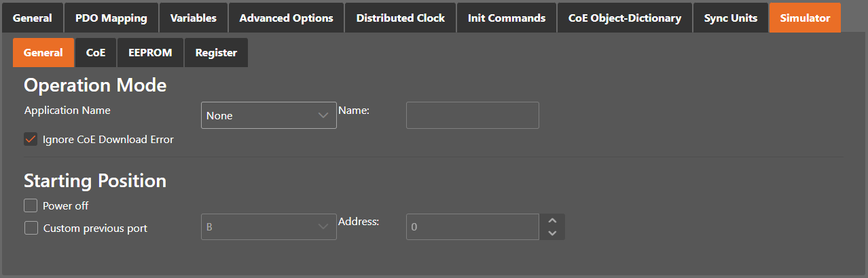Open the previous port B dropdown
Viewport: 868px width, 278px height.
point(268,227)
